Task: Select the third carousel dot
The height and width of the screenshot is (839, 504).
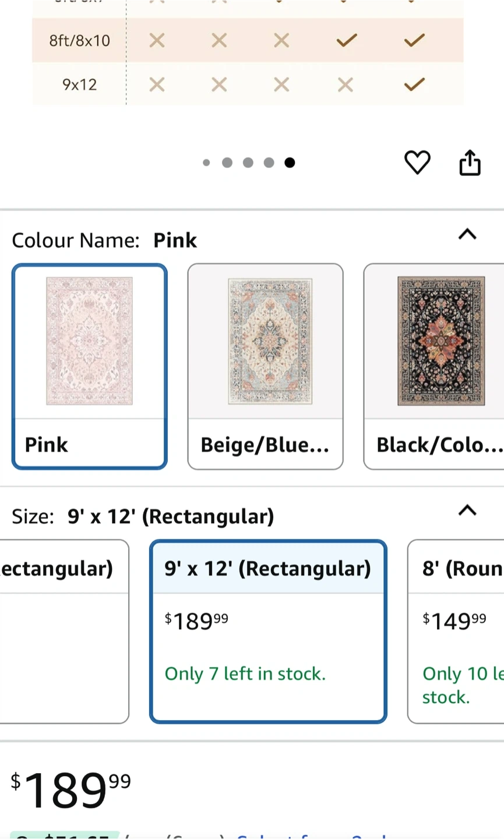Action: coord(248,163)
